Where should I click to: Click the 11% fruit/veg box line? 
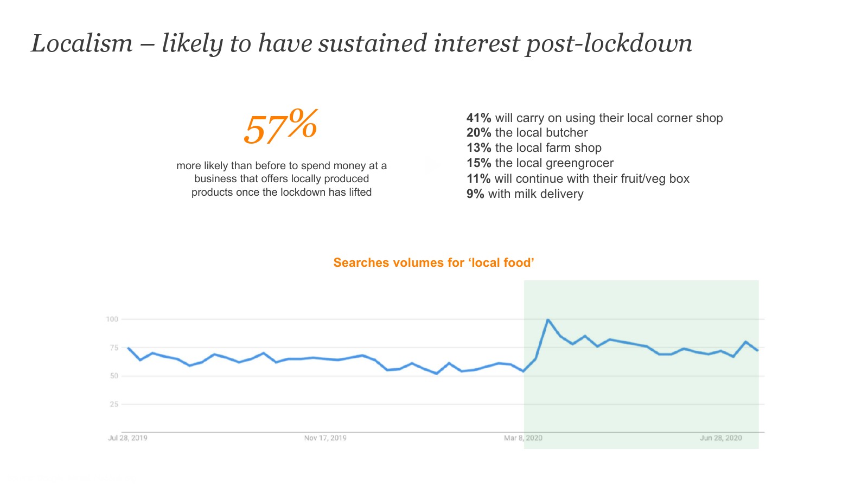tap(578, 178)
